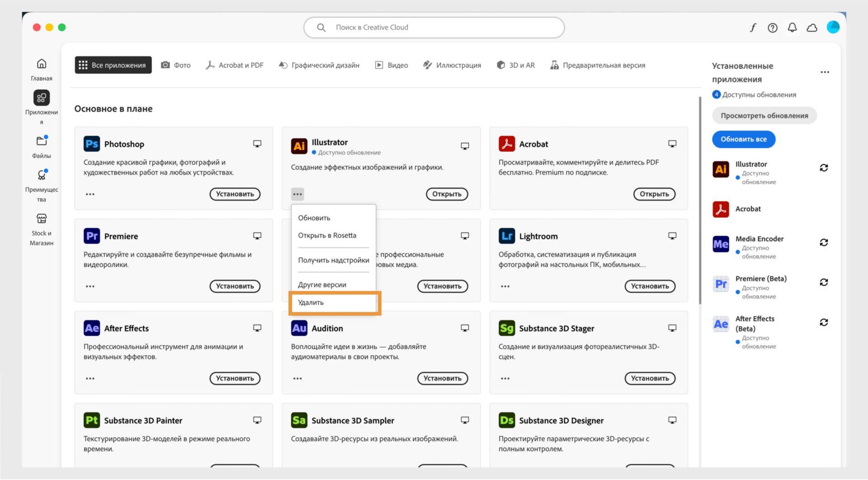Select Обновить in context menu
This screenshot has width=868, height=480.
click(334, 218)
